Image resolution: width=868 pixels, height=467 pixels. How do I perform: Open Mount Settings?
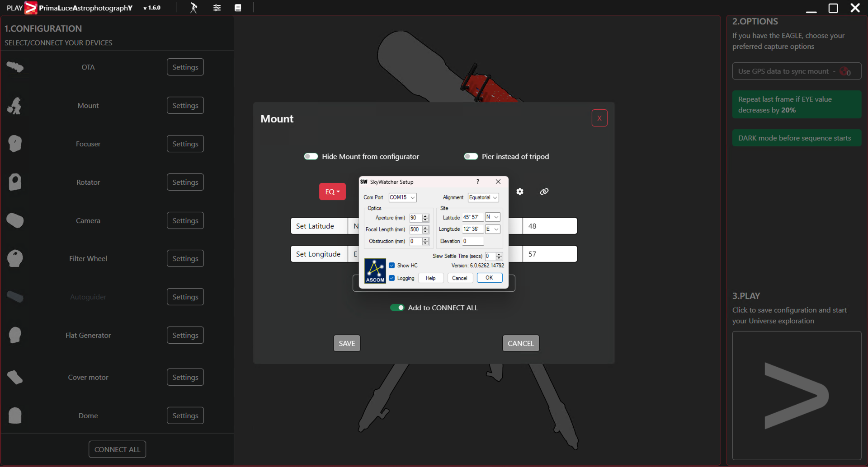click(185, 105)
